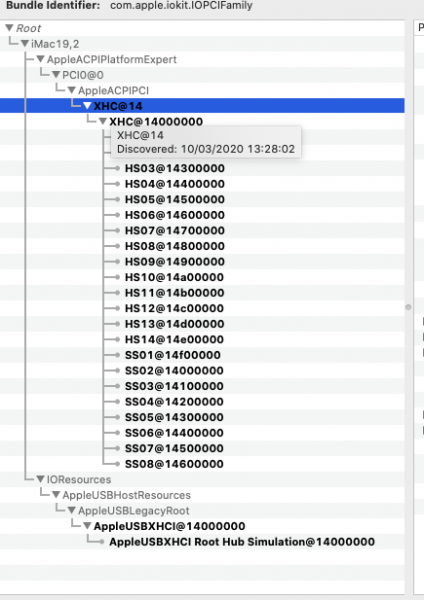Select port HS05@14500000
The height and width of the screenshot is (600, 424).
click(175, 199)
